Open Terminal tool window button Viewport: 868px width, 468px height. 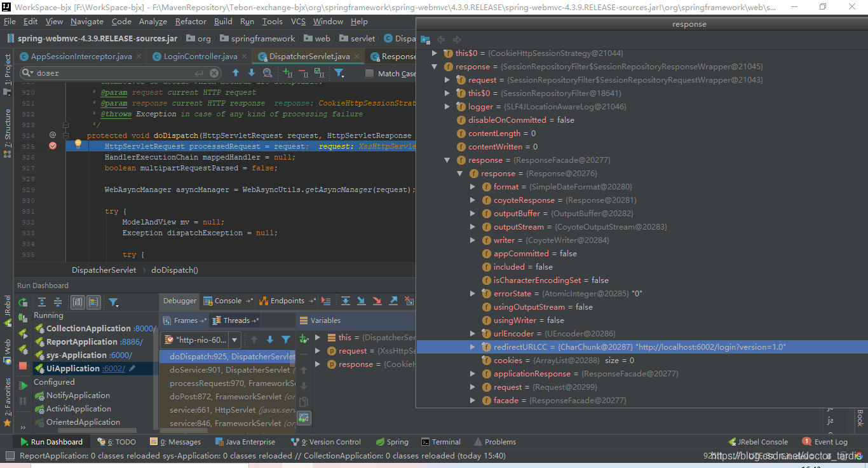440,442
